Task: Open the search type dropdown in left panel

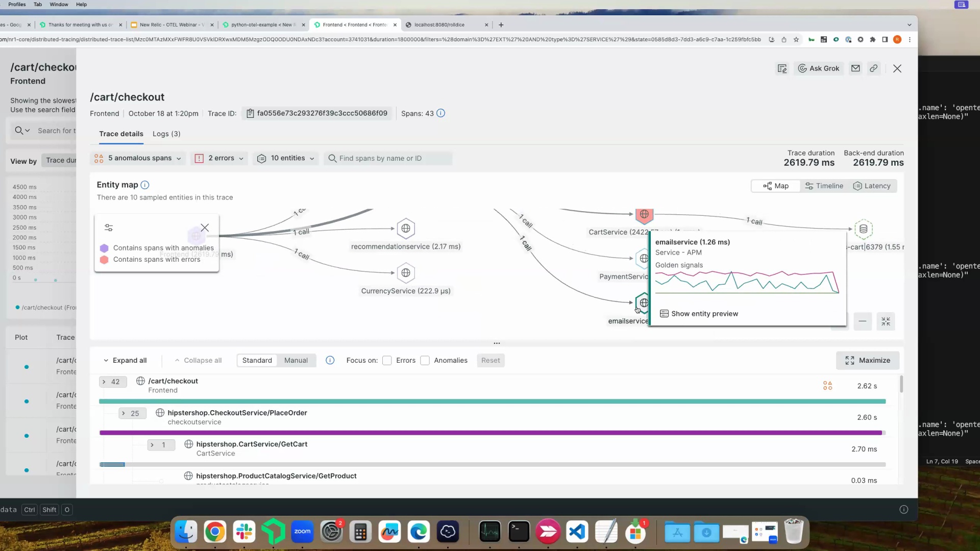Action: tap(22, 131)
